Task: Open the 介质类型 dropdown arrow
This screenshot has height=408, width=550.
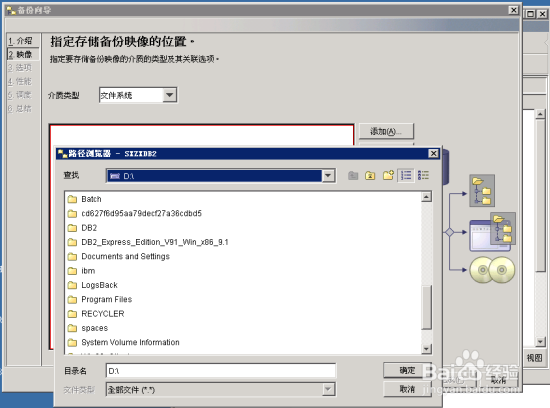Action: click(169, 95)
